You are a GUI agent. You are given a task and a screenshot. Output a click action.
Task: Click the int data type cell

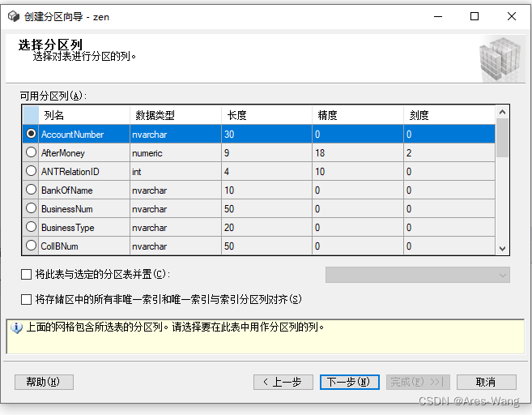pyautogui.click(x=176, y=171)
